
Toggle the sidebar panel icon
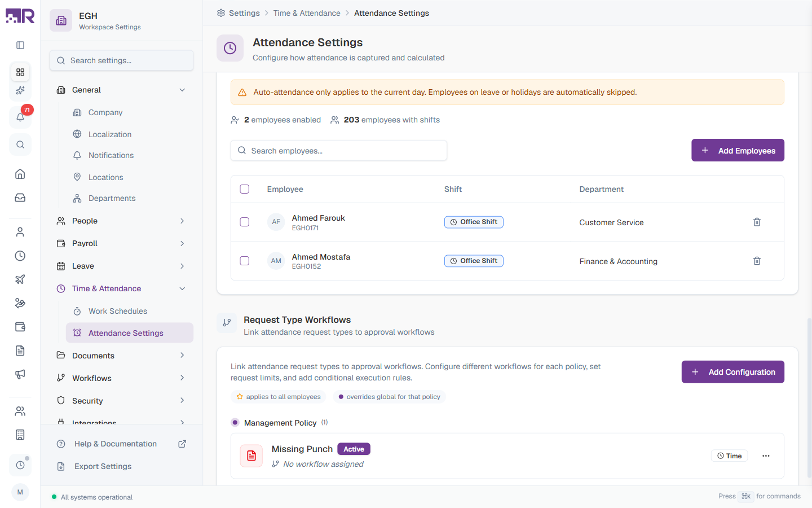coord(20,45)
